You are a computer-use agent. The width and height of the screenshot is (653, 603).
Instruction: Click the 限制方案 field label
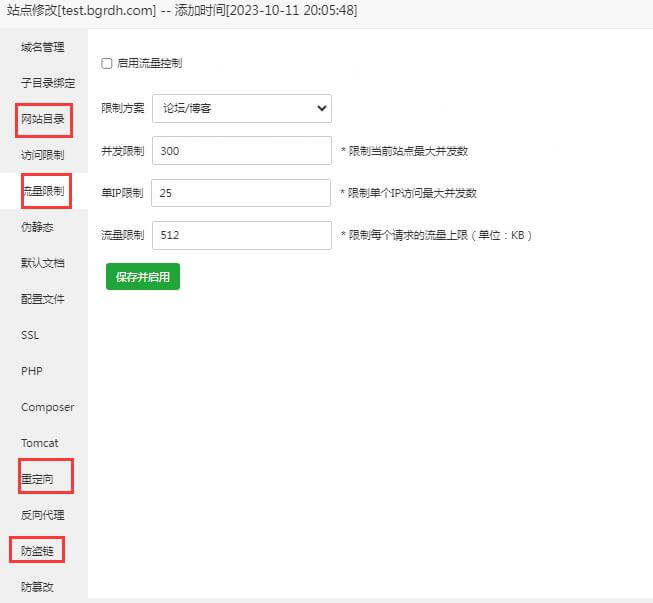coord(122,108)
